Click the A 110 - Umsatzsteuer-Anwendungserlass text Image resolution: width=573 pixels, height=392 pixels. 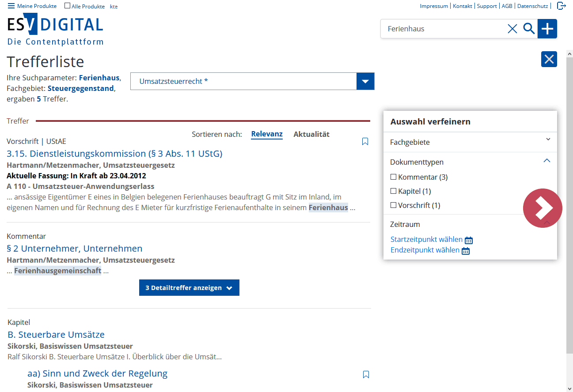coord(80,186)
